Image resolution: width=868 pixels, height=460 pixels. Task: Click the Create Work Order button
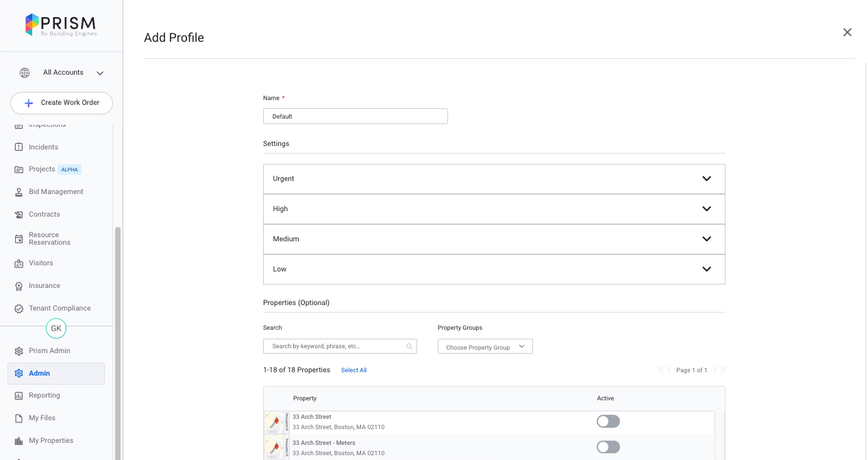(x=62, y=103)
